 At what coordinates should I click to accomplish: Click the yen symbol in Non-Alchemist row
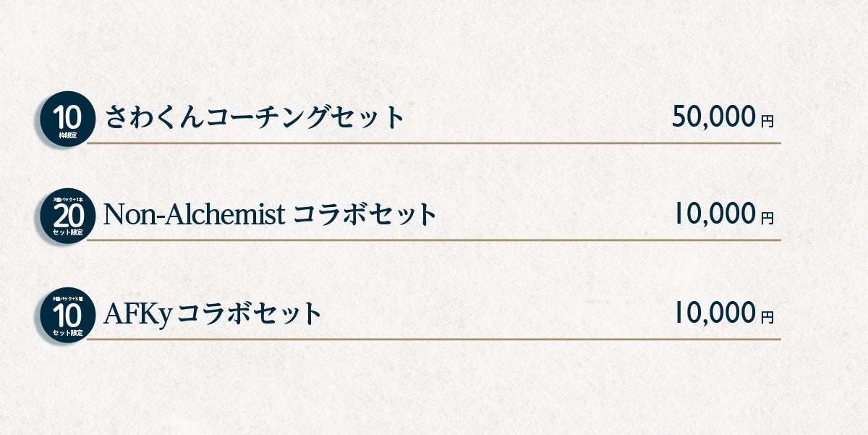tap(767, 217)
